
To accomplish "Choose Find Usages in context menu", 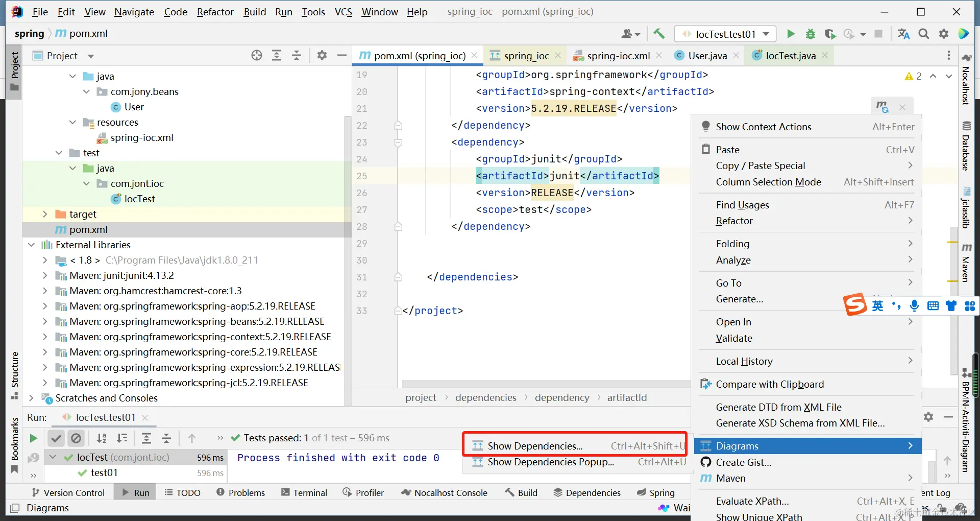I will [808, 205].
